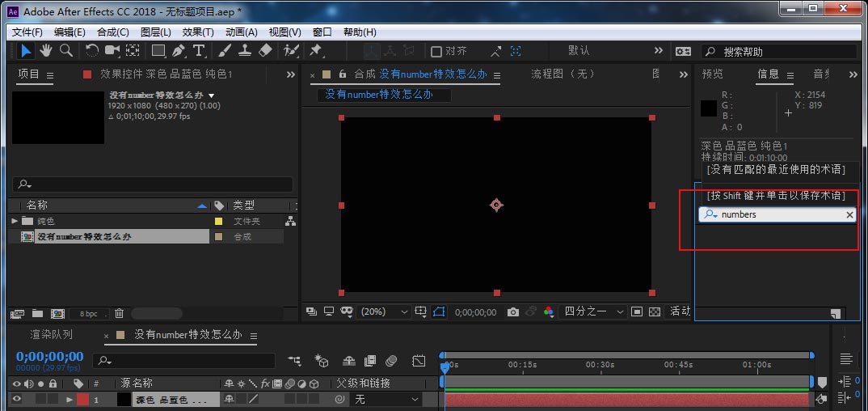
Task: Switch to the 渲染队列 tab
Action: tap(52, 334)
